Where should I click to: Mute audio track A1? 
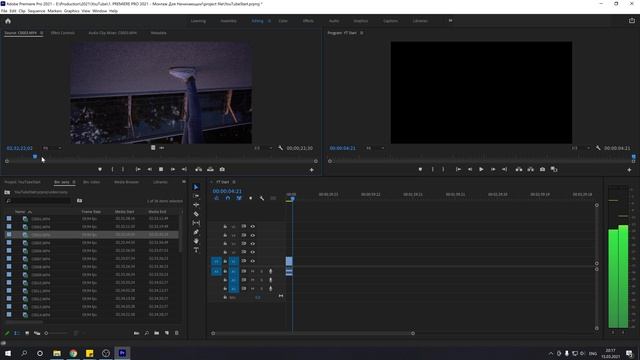click(x=253, y=271)
